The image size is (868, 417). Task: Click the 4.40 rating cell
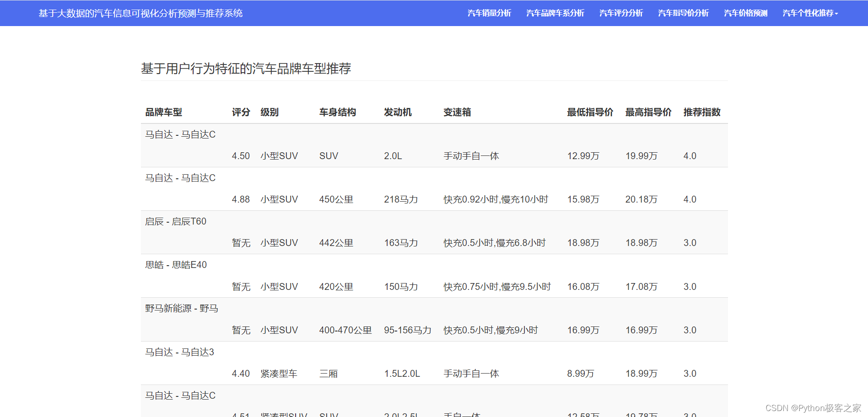241,374
